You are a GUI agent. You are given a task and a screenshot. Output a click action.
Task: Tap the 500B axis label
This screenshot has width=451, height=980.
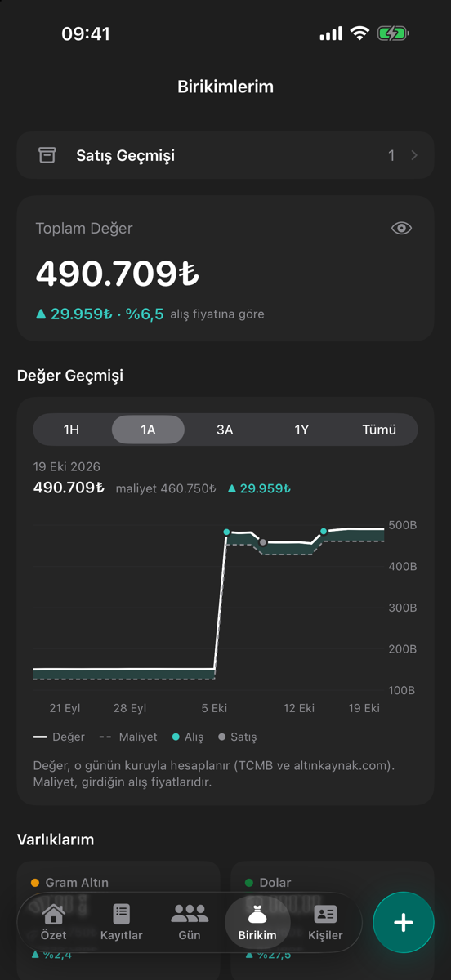click(403, 525)
